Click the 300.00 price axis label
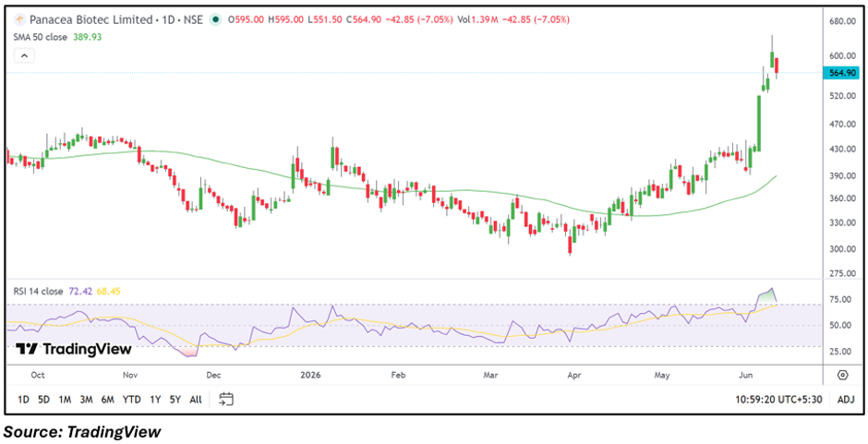Screen dimensions: 868x444 [843, 249]
